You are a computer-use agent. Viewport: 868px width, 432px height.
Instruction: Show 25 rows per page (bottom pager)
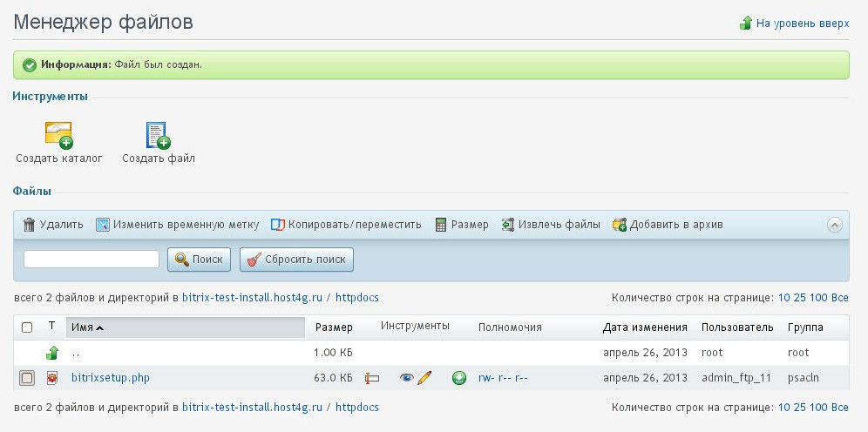tap(801, 408)
